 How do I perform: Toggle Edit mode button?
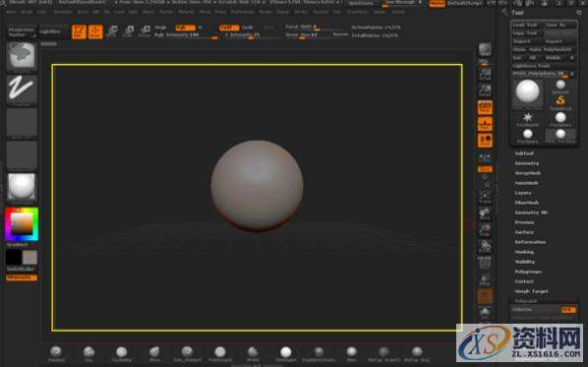(79, 31)
